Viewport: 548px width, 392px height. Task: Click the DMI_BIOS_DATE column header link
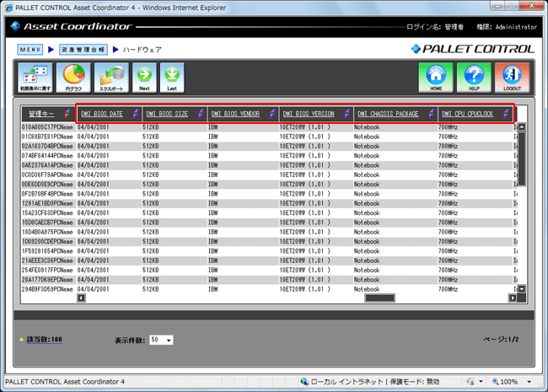click(x=102, y=114)
